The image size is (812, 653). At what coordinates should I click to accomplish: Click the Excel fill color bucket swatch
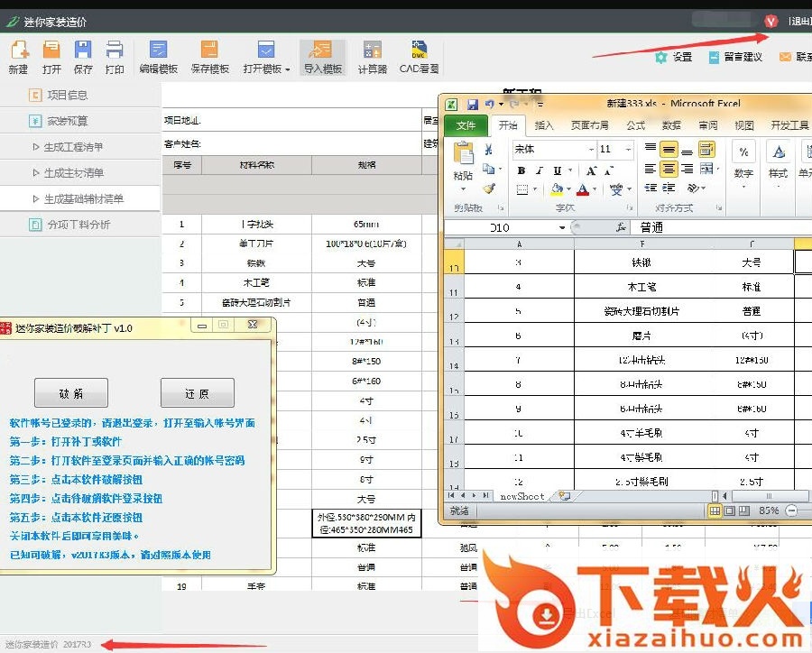point(556,189)
